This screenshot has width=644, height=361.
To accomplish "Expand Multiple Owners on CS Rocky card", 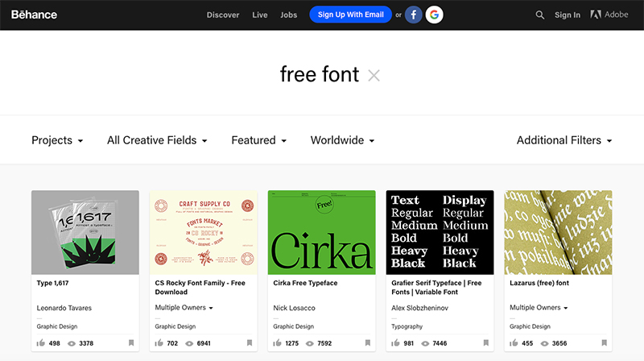I will click(184, 308).
